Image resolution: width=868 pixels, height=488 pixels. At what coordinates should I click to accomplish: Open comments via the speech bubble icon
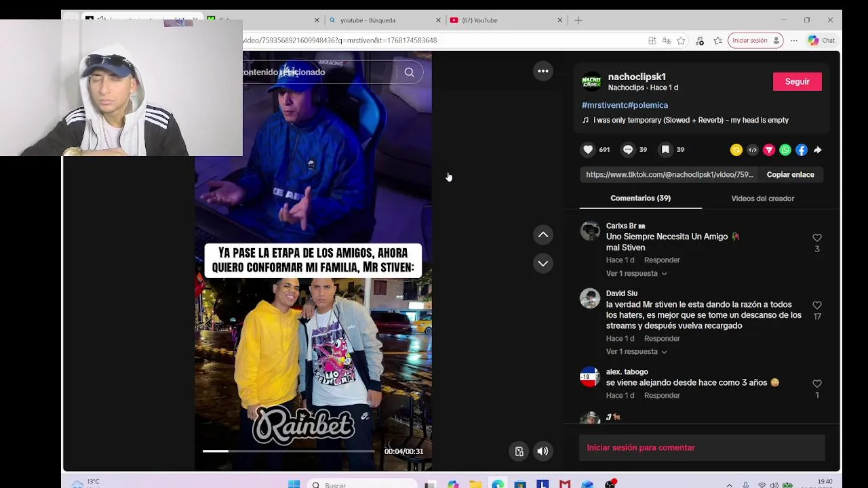tap(628, 150)
